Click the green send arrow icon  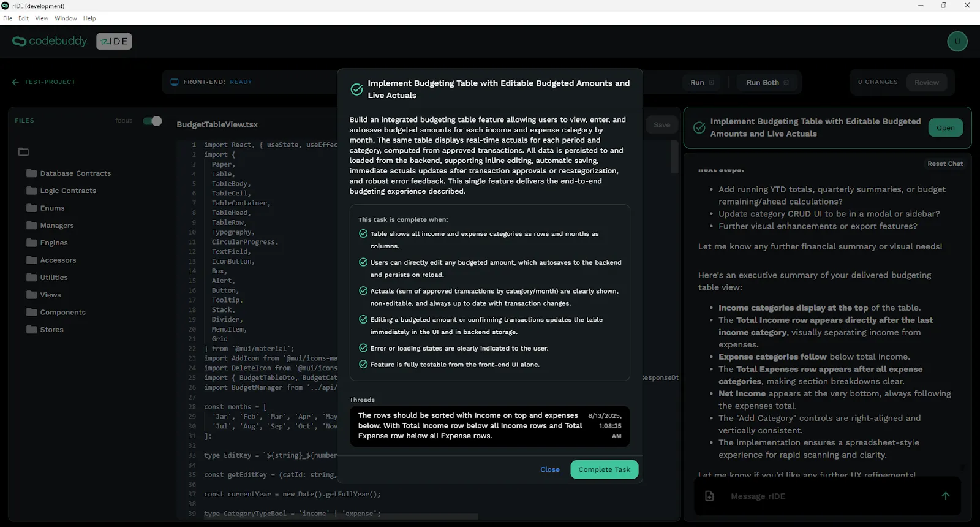pos(946,496)
